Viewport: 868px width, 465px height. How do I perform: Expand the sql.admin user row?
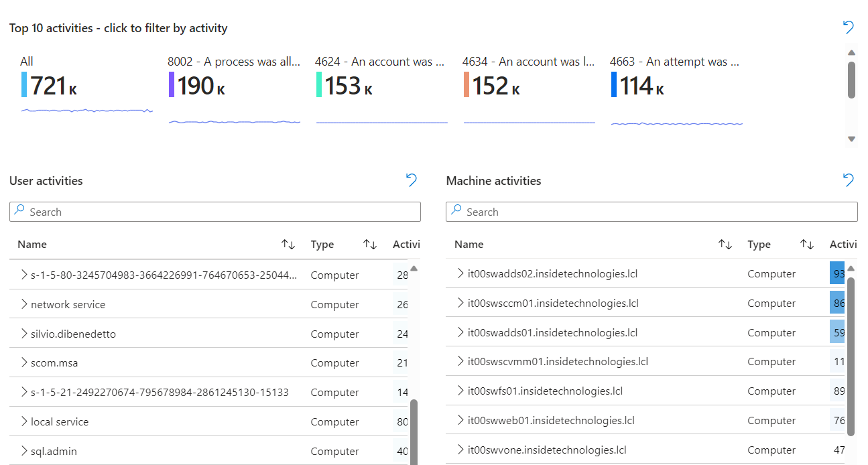(24, 451)
